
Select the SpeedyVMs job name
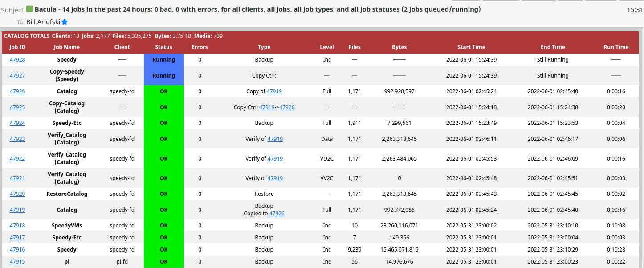coord(67,226)
